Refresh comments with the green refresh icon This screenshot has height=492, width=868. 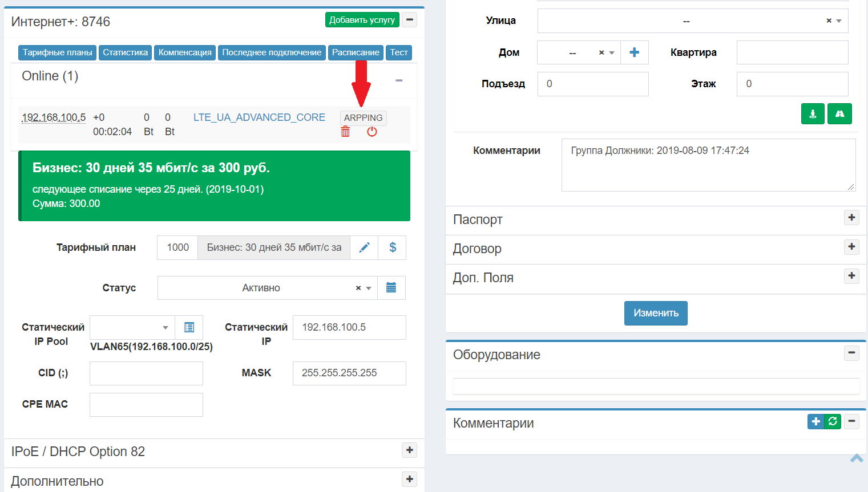[833, 421]
